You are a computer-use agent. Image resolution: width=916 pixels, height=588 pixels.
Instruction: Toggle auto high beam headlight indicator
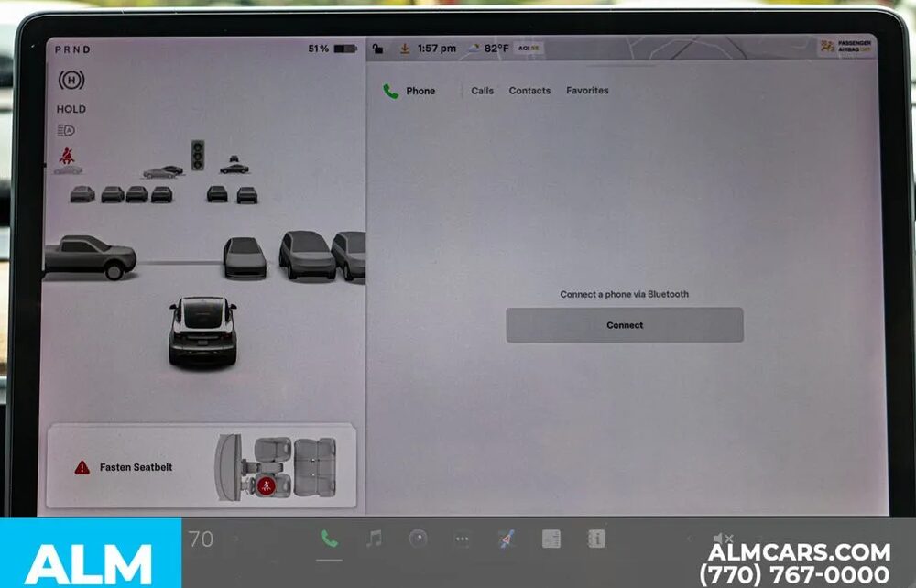(66, 131)
